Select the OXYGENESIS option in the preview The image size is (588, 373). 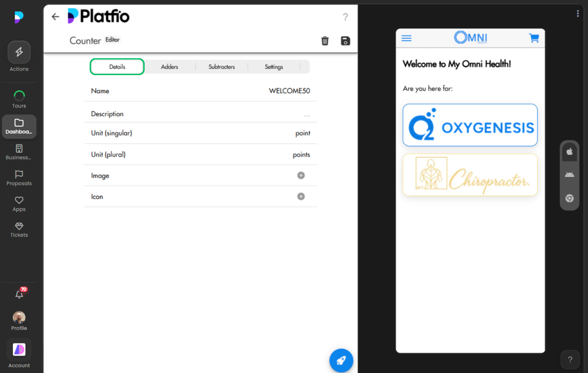[x=470, y=125]
